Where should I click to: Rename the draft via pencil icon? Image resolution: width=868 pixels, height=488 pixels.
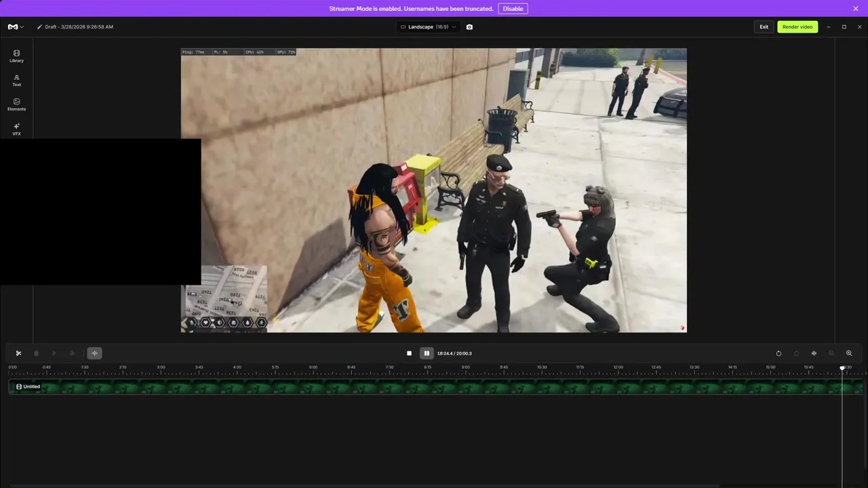[x=39, y=27]
